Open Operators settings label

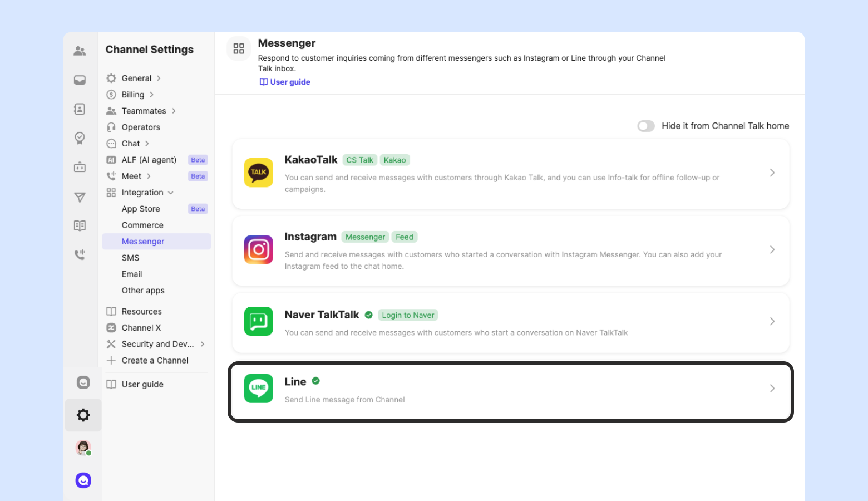tap(141, 127)
